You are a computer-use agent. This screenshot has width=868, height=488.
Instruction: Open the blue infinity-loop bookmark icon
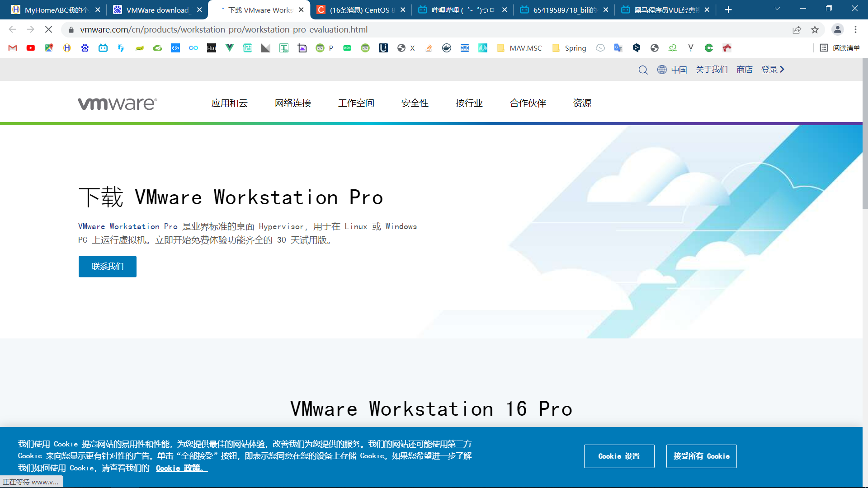tap(193, 48)
